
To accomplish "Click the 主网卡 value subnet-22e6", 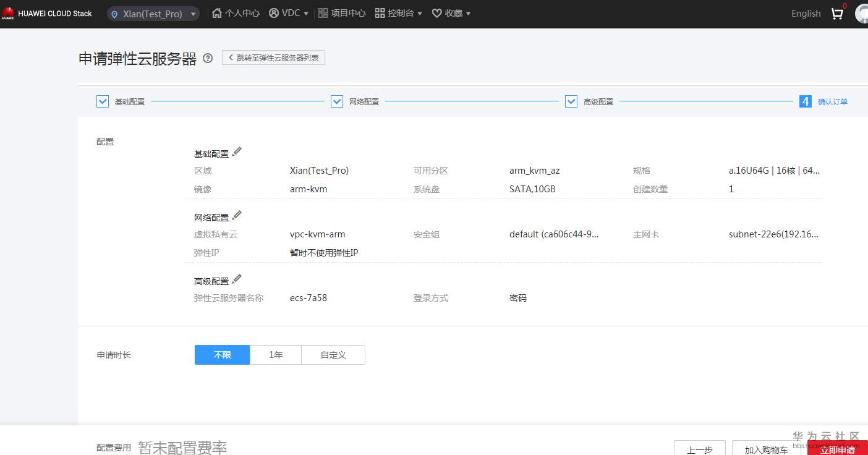I will (x=775, y=234).
